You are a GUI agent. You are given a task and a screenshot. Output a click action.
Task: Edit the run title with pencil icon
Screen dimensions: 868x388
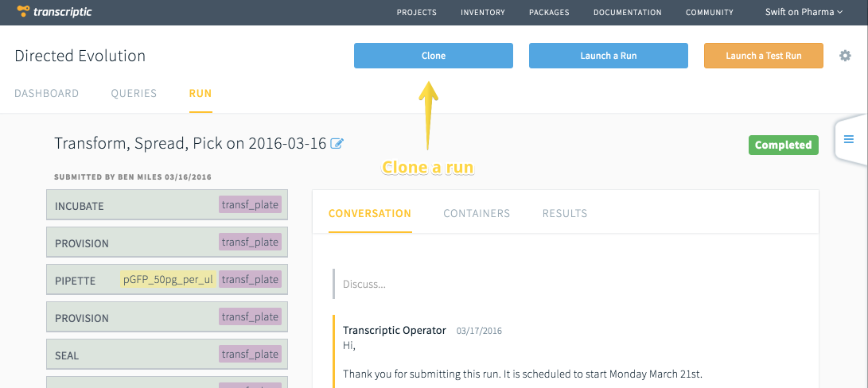point(337,144)
